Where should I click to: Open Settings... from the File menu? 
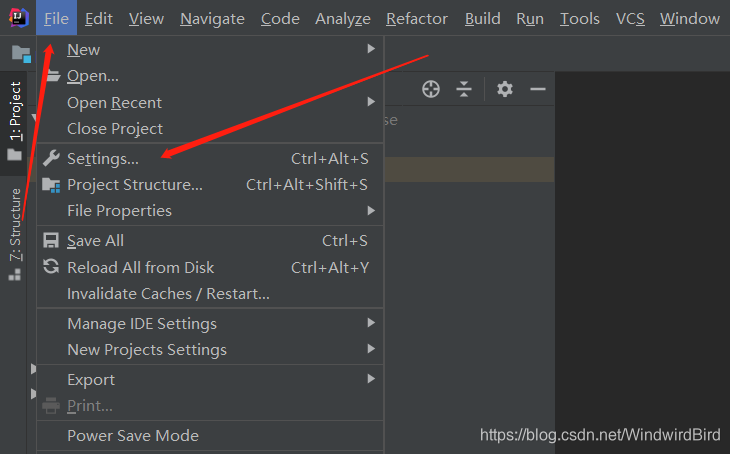coord(210,159)
